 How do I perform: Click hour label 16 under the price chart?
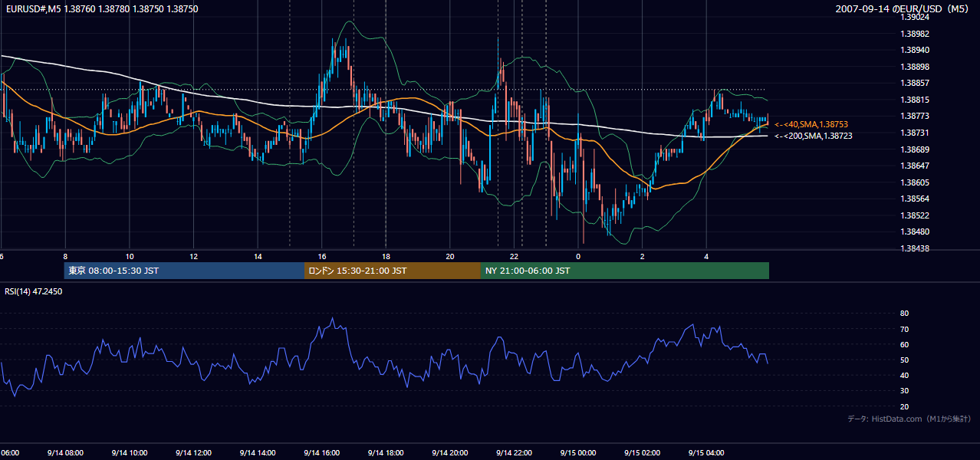pyautogui.click(x=322, y=257)
